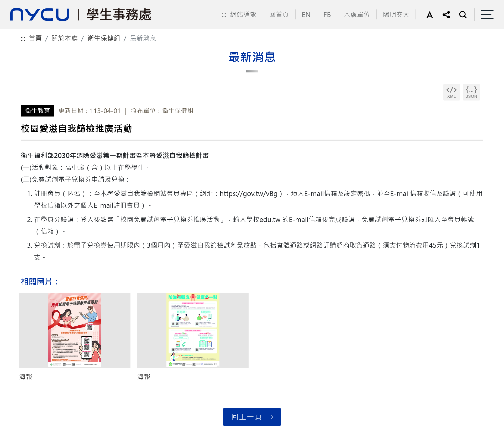Download the XML feed icon
The height and width of the screenshot is (439, 504).
pos(451,92)
